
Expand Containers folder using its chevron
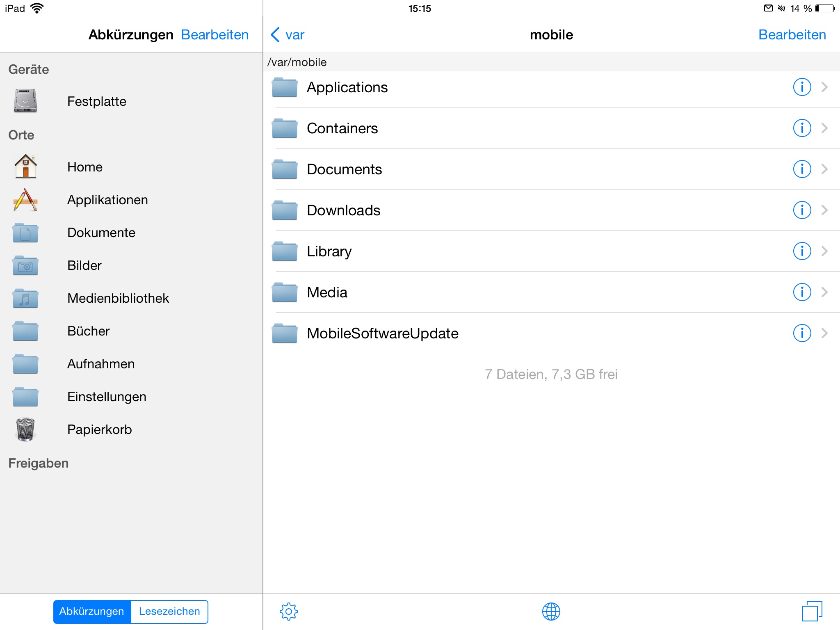click(x=824, y=128)
